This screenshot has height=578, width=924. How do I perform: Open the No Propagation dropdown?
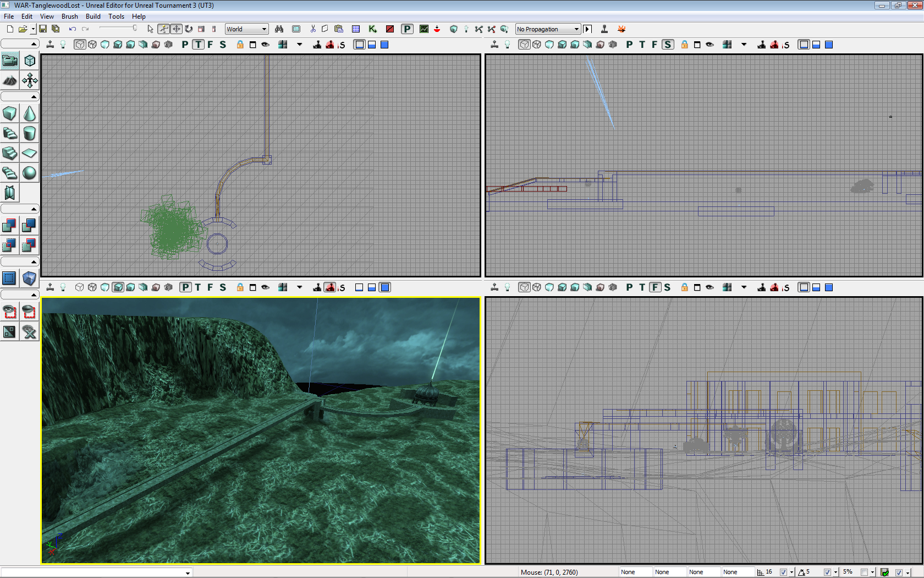pos(548,29)
